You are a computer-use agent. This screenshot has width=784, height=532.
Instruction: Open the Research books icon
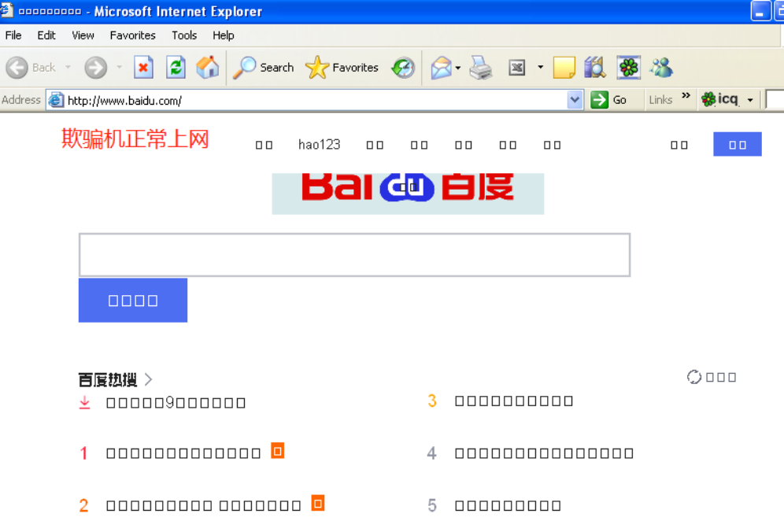pyautogui.click(x=595, y=68)
